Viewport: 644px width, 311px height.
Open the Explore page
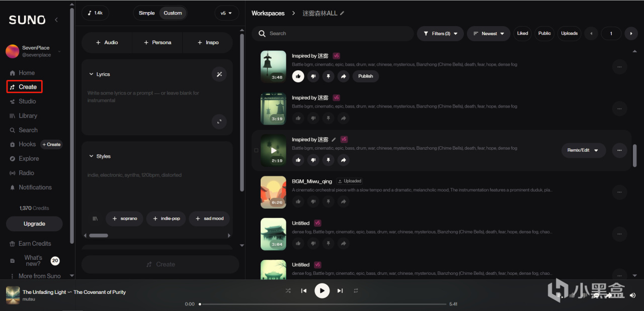(x=24, y=158)
